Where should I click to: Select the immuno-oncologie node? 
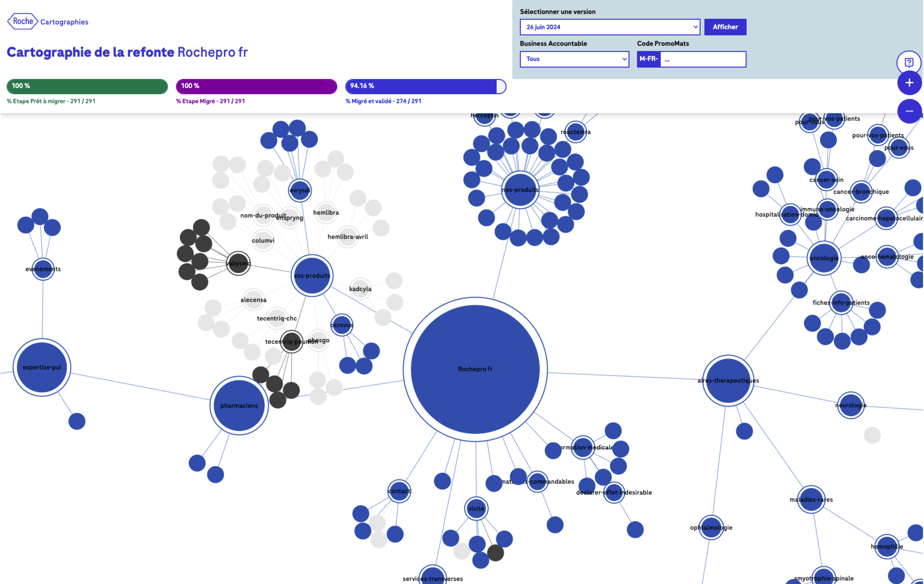coord(827,210)
